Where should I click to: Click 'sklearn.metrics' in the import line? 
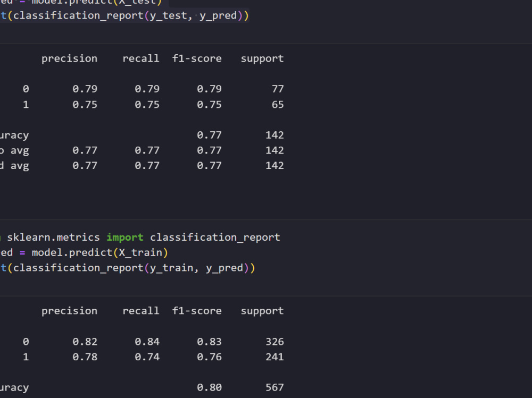coord(53,238)
